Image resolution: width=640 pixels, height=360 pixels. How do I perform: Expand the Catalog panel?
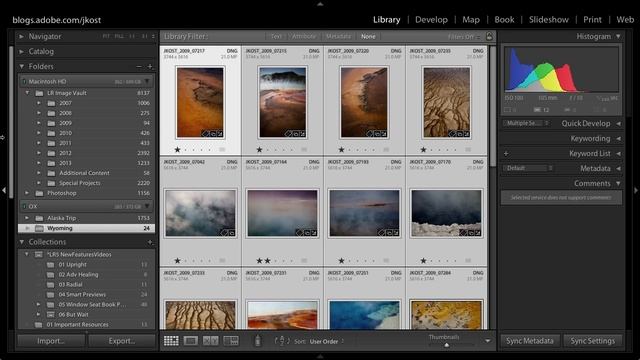(x=21, y=51)
